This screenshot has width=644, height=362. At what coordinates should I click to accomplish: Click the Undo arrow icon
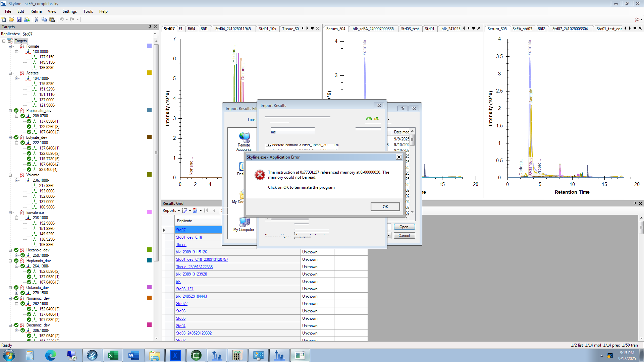coord(61,19)
